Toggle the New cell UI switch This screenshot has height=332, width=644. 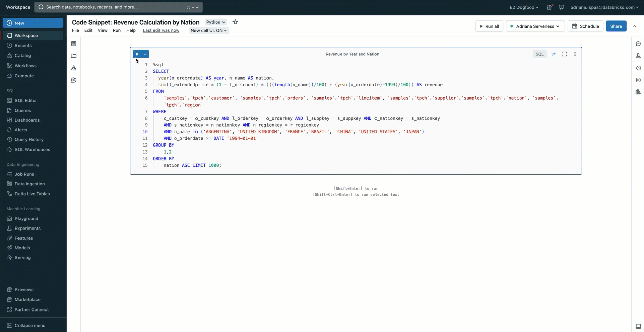[x=209, y=30]
